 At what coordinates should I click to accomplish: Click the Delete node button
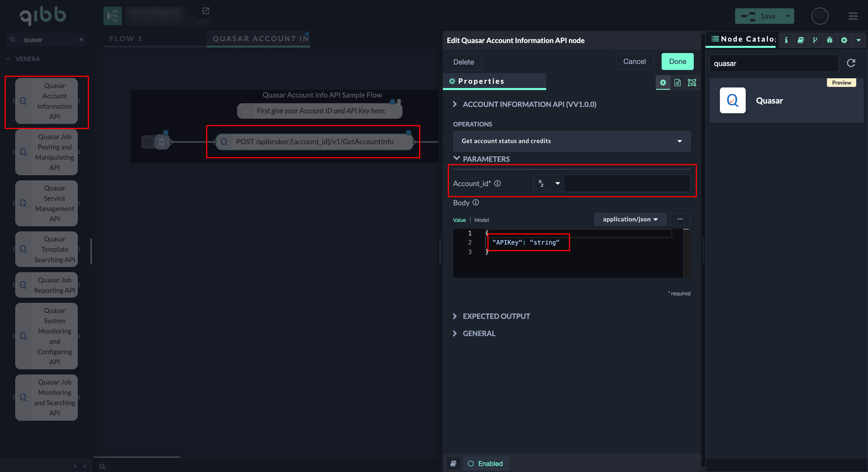pos(463,62)
